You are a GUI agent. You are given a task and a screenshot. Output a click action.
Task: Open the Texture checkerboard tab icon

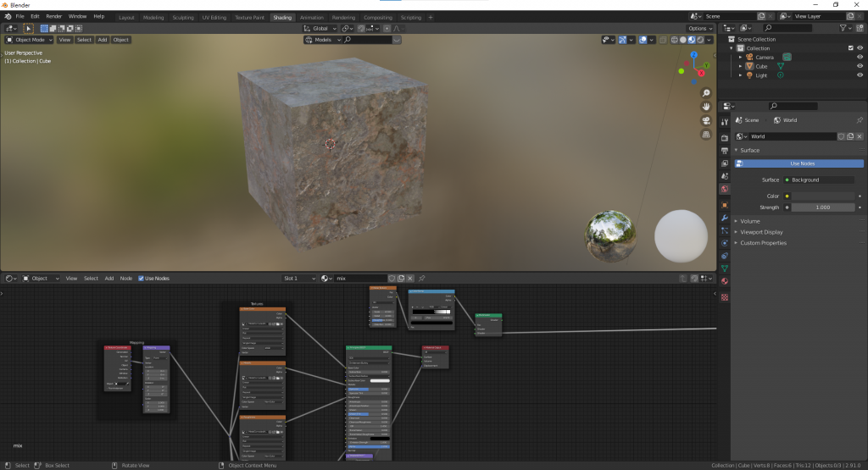724,297
